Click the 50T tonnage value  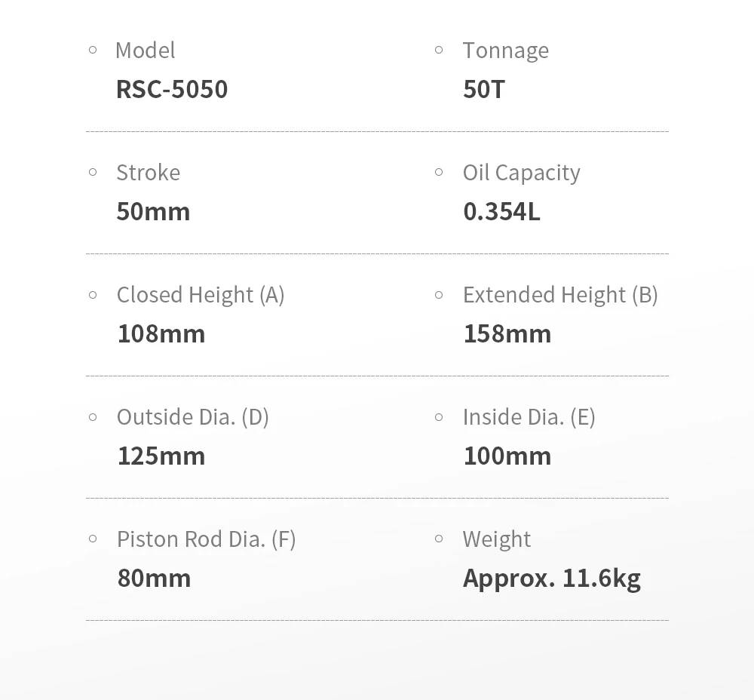coord(484,90)
